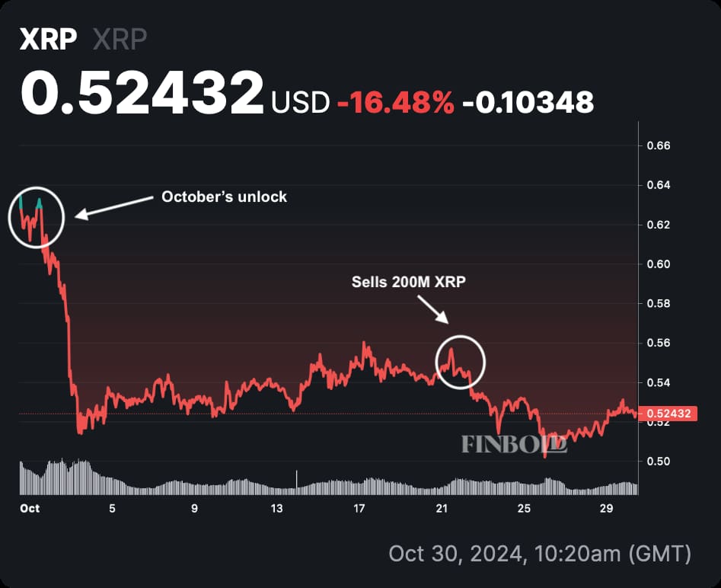
Task: Click the tall volume spike near 13
Action: click(297, 481)
